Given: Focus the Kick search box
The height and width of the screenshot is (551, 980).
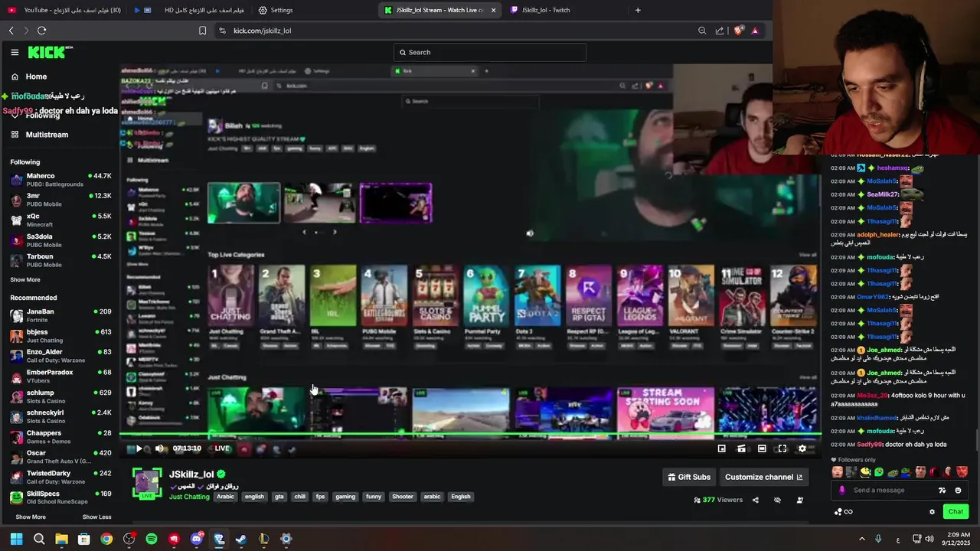Looking at the screenshot, I should [x=490, y=52].
